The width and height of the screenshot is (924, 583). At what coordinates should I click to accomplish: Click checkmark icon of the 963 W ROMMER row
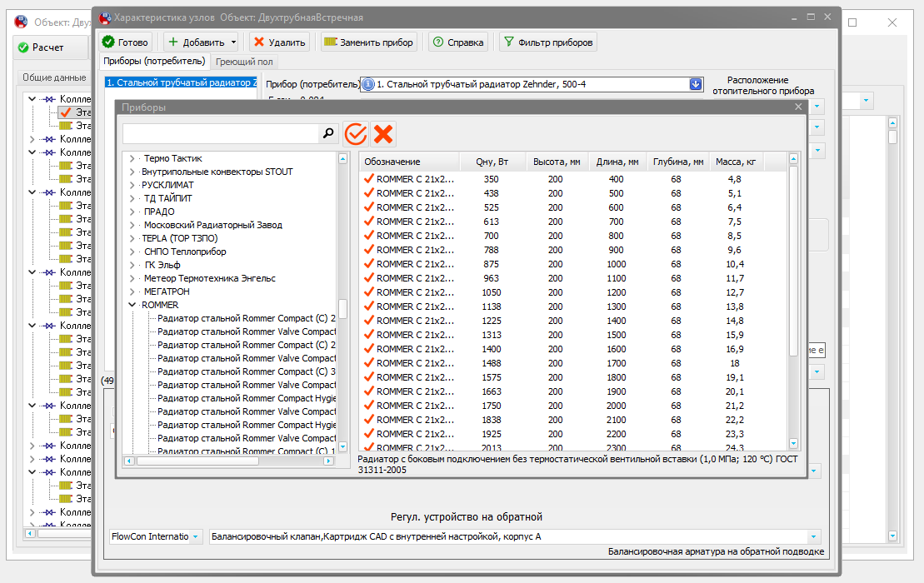369,277
